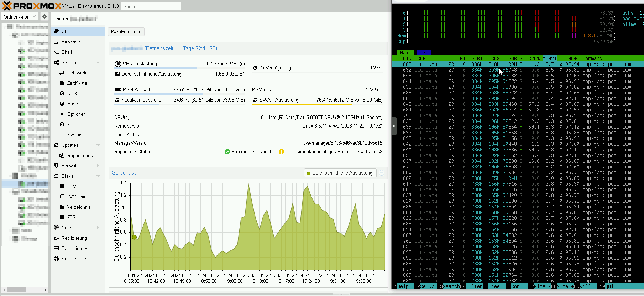The width and height of the screenshot is (644, 296).
Task: Open the Disks drive icon
Action: tap(56, 176)
